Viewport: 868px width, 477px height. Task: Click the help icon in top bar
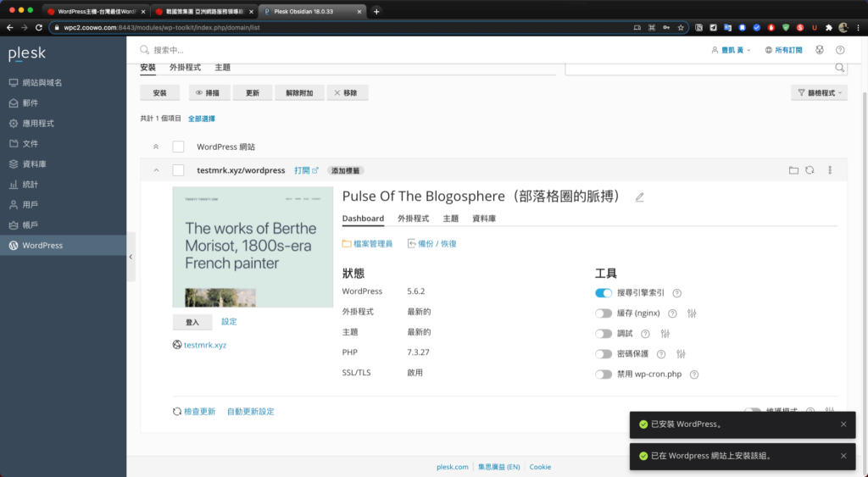coord(840,50)
